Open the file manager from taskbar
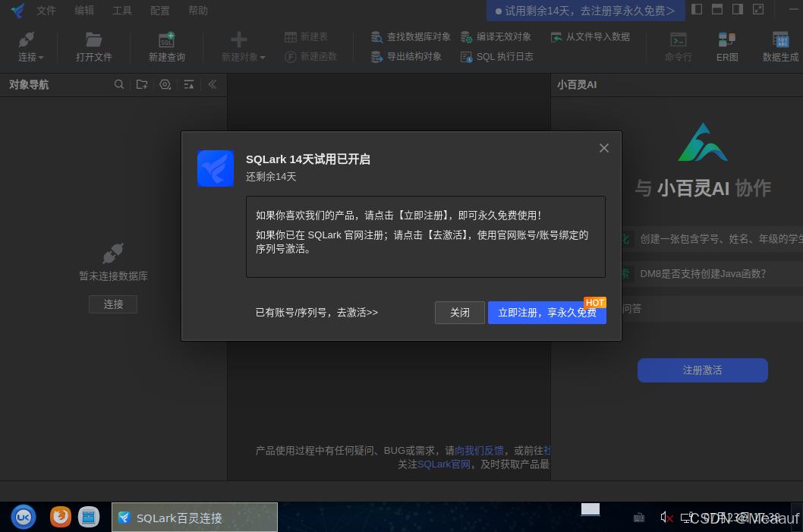This screenshot has width=803, height=532. [89, 517]
